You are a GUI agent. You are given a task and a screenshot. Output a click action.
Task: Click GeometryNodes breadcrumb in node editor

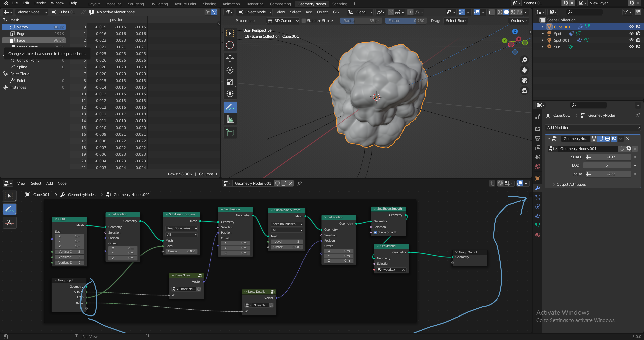(82, 195)
